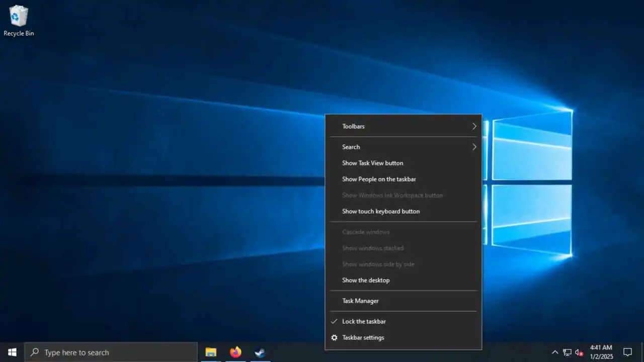This screenshot has height=362, width=644.
Task: Click the gear icon beside Taskbar settings
Action: (334, 337)
